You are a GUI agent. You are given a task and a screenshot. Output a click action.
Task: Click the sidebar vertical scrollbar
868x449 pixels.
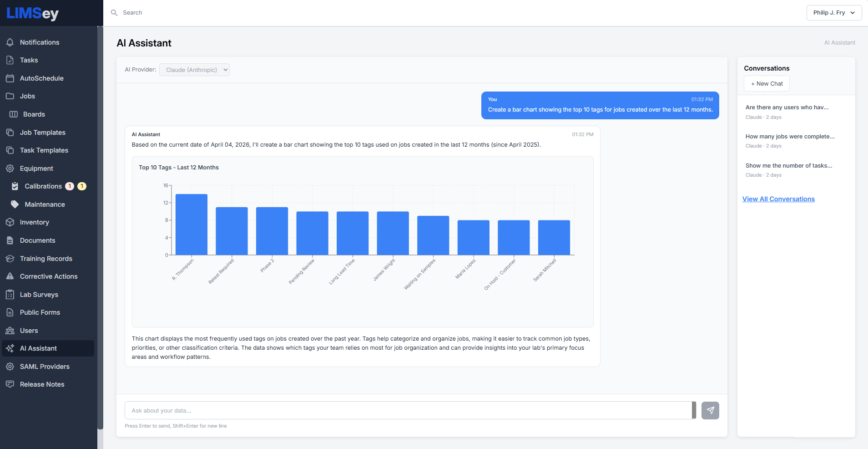click(x=100, y=228)
